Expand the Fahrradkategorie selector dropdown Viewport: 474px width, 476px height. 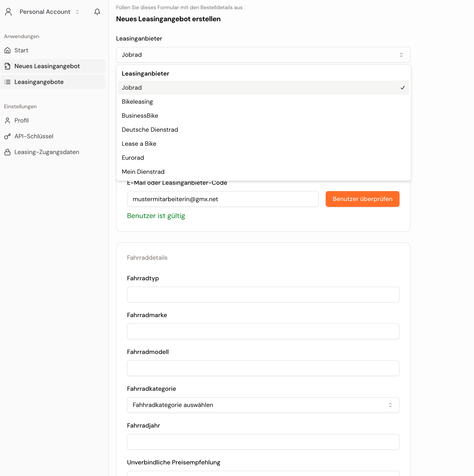pos(263,405)
